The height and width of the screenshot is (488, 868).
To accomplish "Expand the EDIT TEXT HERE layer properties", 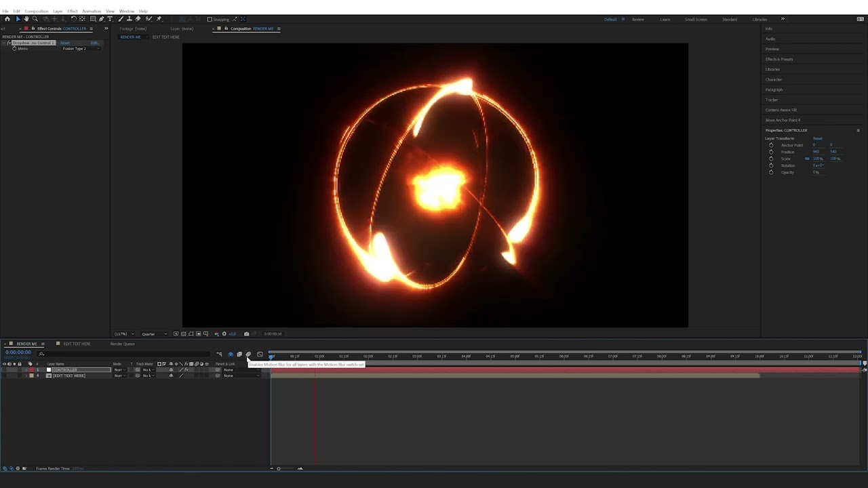I will (26, 375).
